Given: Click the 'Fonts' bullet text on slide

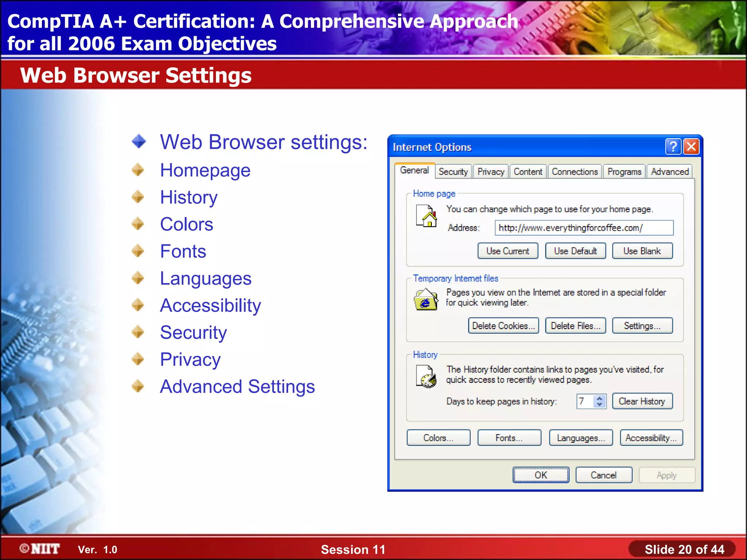Looking at the screenshot, I should (x=183, y=251).
